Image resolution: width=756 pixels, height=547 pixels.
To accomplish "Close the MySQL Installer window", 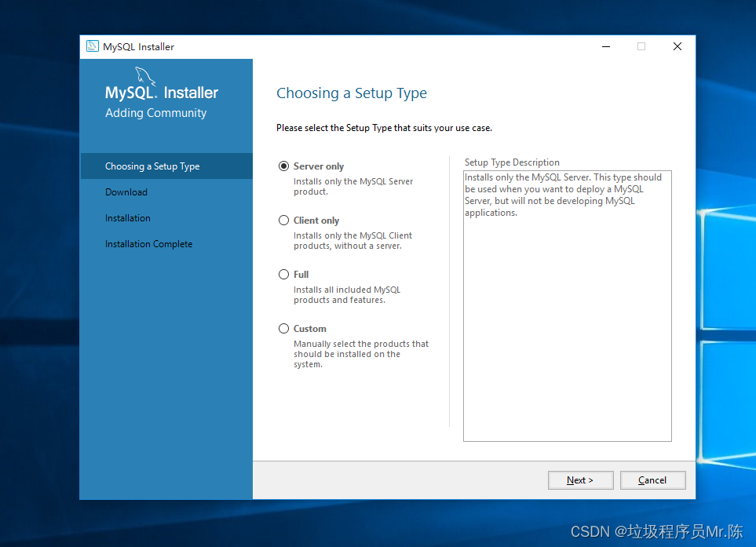I will tap(677, 46).
